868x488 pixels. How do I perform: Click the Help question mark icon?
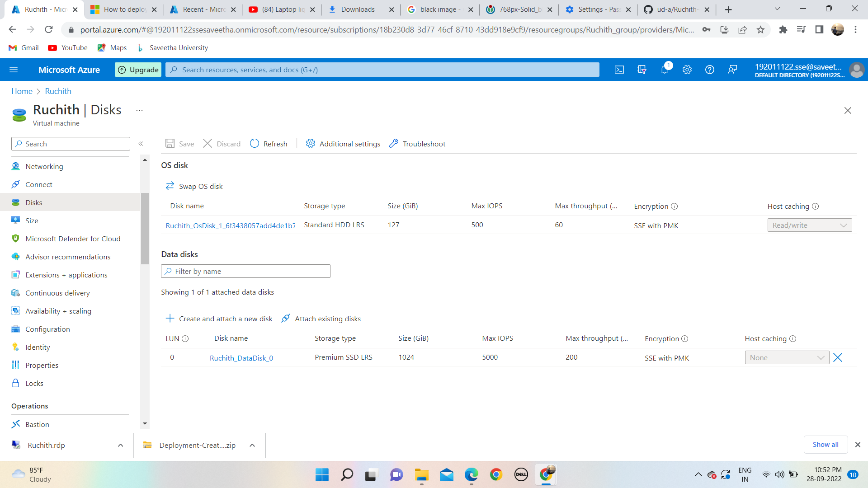point(709,70)
